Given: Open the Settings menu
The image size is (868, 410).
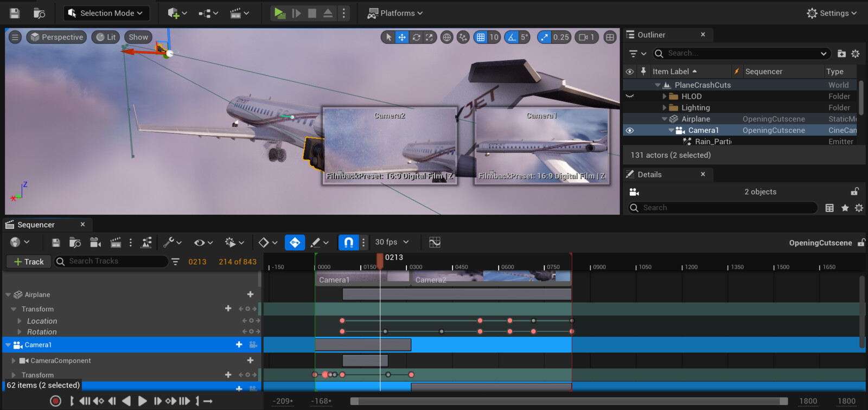Looking at the screenshot, I should (x=832, y=13).
